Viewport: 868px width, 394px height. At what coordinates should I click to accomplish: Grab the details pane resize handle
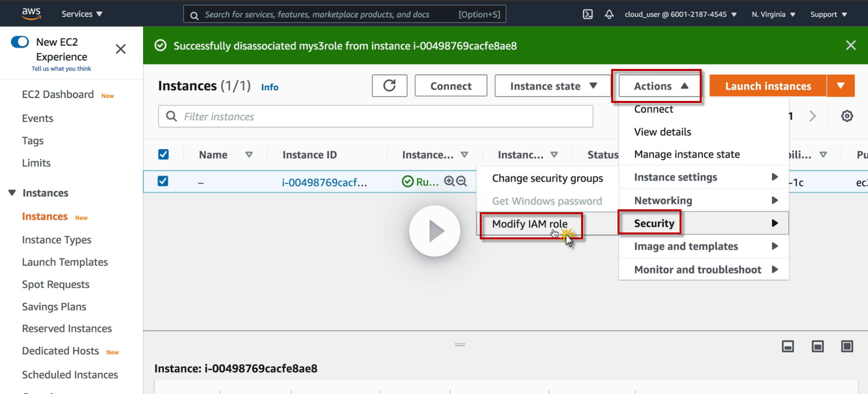pyautogui.click(x=460, y=345)
